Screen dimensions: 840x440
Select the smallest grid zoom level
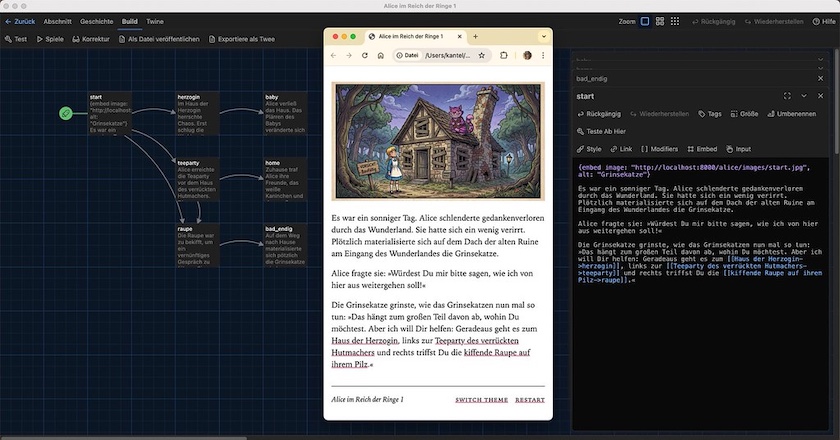(x=673, y=21)
